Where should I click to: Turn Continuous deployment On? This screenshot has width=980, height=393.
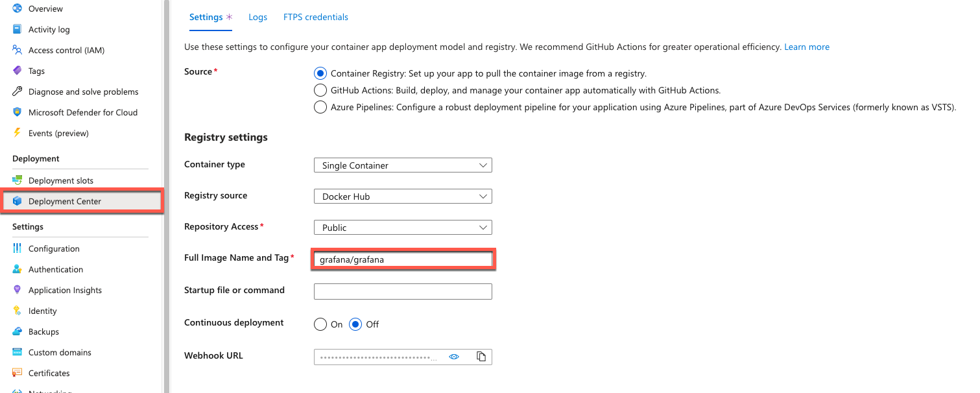coord(320,324)
